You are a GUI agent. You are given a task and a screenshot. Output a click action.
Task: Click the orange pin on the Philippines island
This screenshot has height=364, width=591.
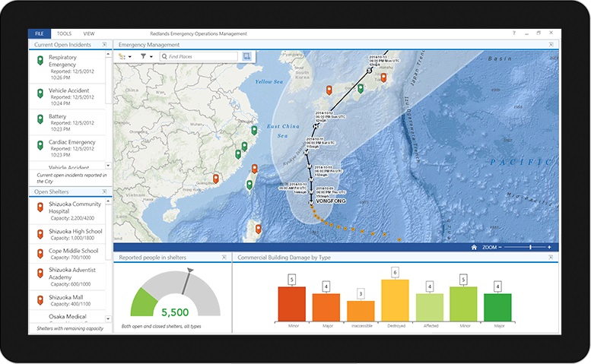point(258,229)
